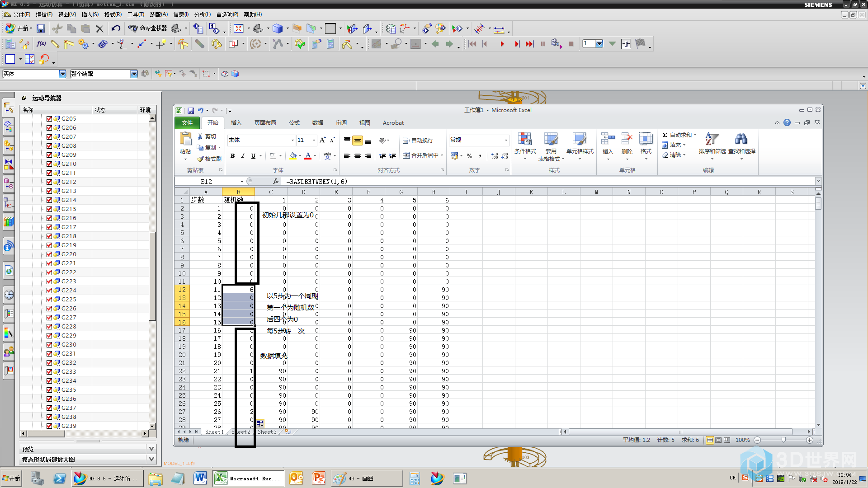Click Excel Format Painter button

click(209, 159)
